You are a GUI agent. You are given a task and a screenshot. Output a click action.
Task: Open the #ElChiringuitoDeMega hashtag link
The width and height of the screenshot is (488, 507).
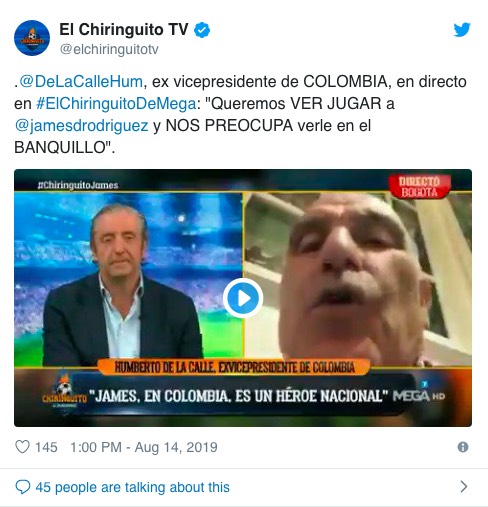coord(116,104)
